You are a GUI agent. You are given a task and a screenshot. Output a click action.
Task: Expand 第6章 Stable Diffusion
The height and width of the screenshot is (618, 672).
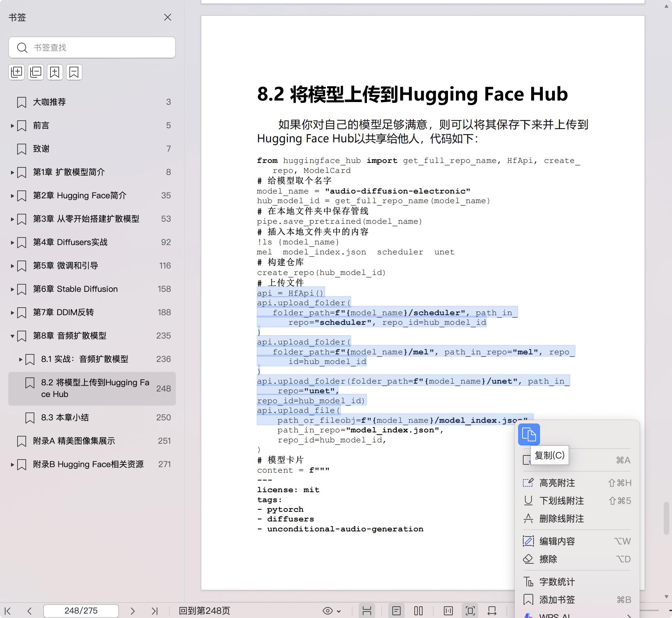click(12, 289)
